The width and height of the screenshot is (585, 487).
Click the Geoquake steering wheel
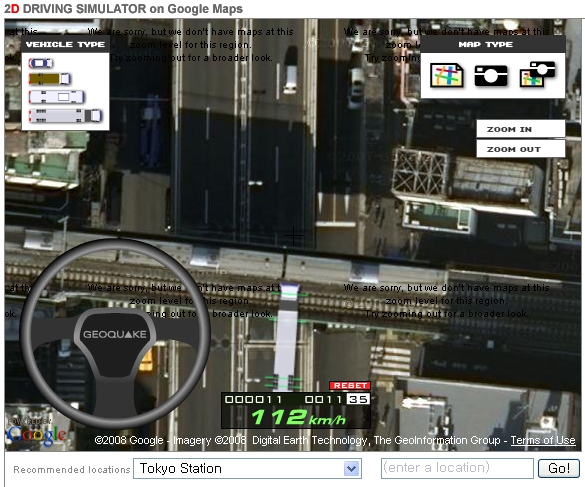click(115, 333)
